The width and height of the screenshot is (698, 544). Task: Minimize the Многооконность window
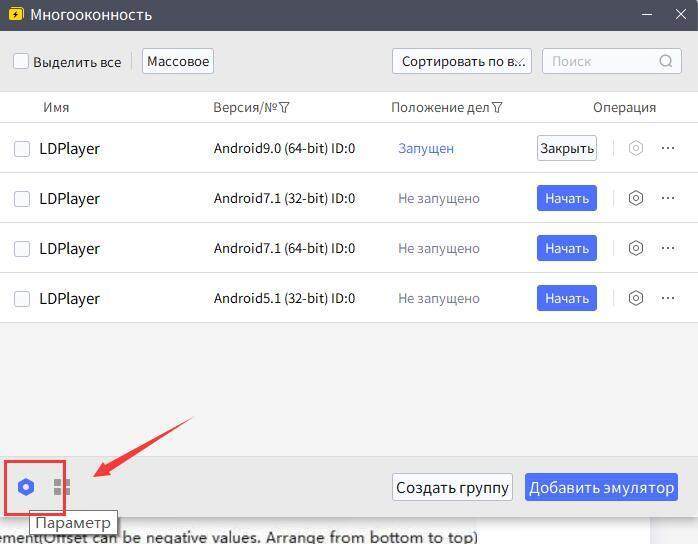(647, 14)
